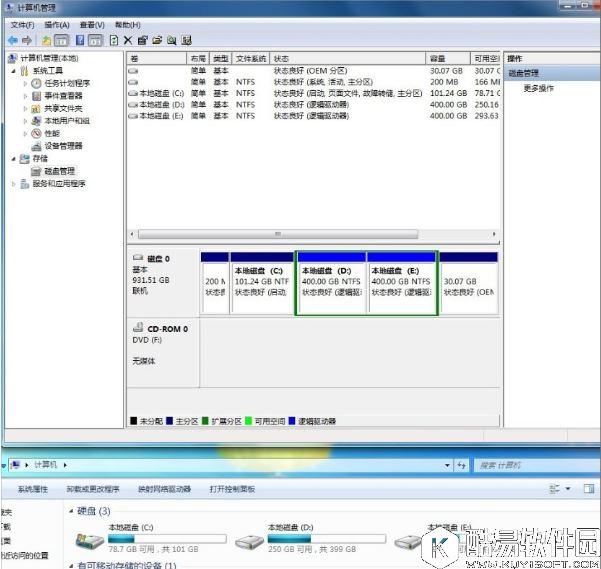The image size is (601, 569).
Task: Click the Up one level folder icon
Action: [x=46, y=40]
